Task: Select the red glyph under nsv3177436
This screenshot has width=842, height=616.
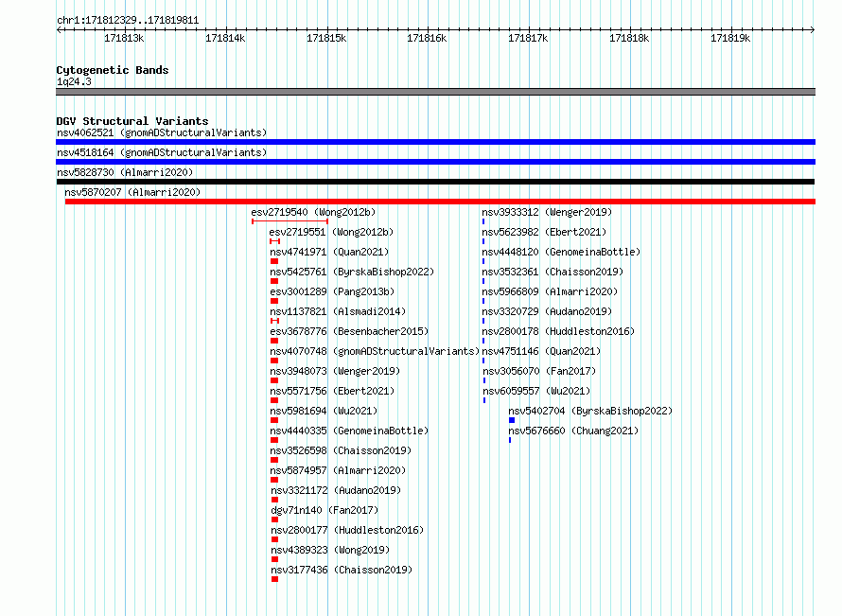Action: (x=275, y=579)
